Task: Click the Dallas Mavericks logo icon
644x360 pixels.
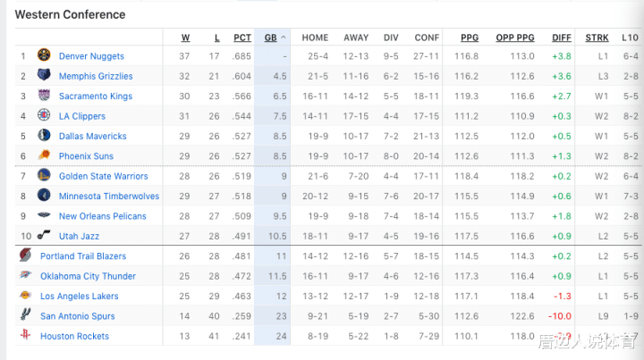Action: pyautogui.click(x=44, y=135)
